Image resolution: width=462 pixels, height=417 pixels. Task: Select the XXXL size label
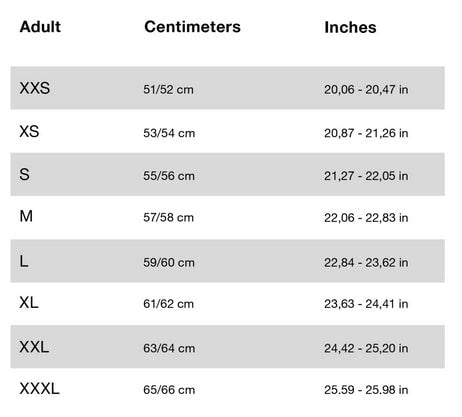39,389
